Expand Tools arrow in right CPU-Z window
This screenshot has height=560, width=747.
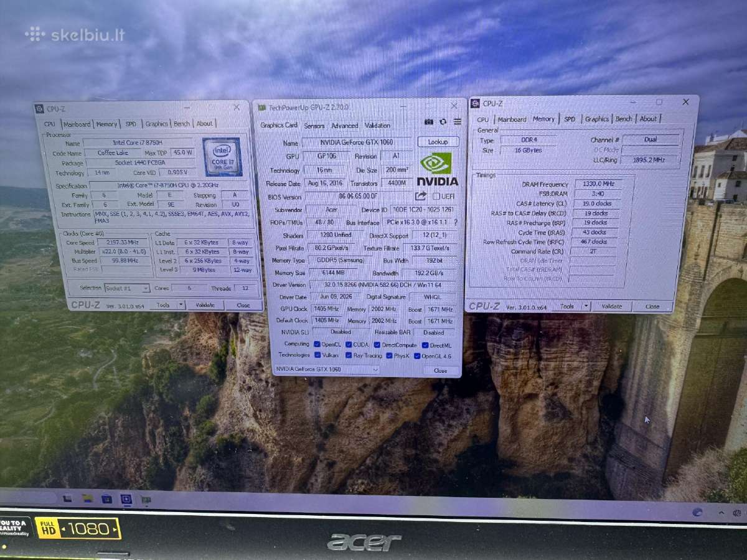click(585, 306)
